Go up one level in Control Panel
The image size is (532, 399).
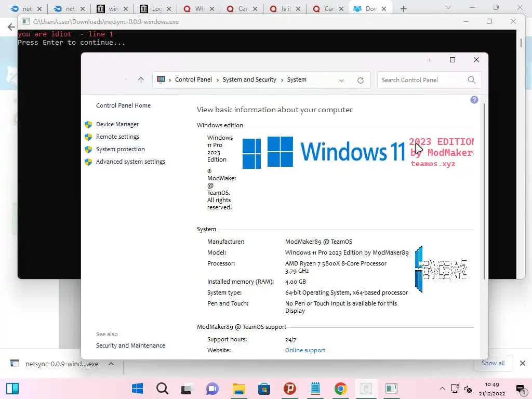tap(141, 80)
